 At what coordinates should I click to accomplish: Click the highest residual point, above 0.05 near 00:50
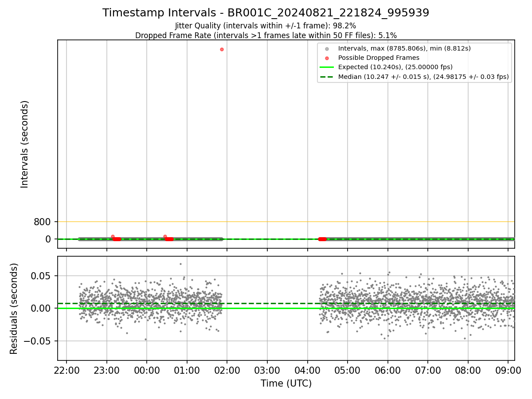tap(180, 264)
